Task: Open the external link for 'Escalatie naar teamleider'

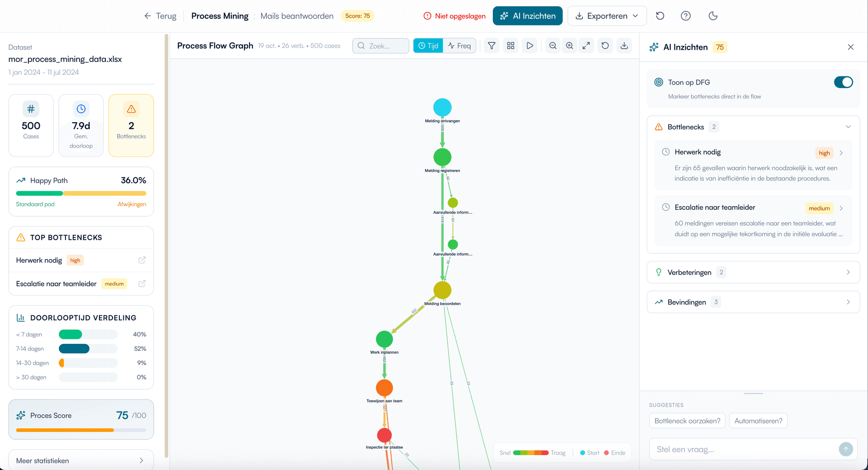Action: [142, 284]
